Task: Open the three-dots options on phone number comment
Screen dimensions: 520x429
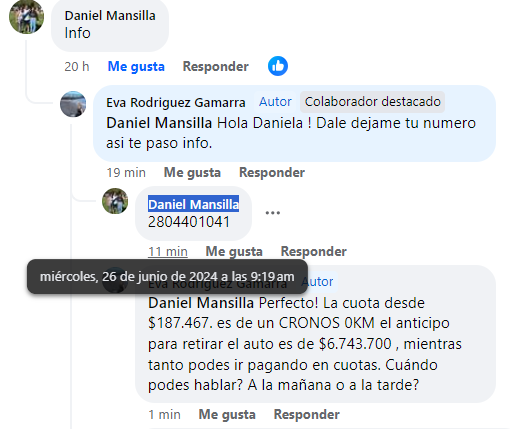Action: 273,213
